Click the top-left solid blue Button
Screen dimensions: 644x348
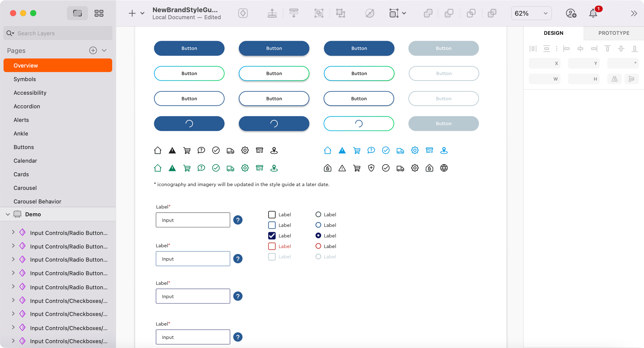pos(189,48)
